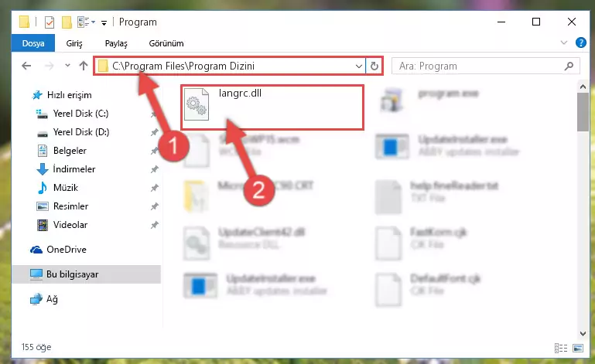595x364 pixels.
Task: Expand the address bar history dropdown
Action: [x=358, y=66]
